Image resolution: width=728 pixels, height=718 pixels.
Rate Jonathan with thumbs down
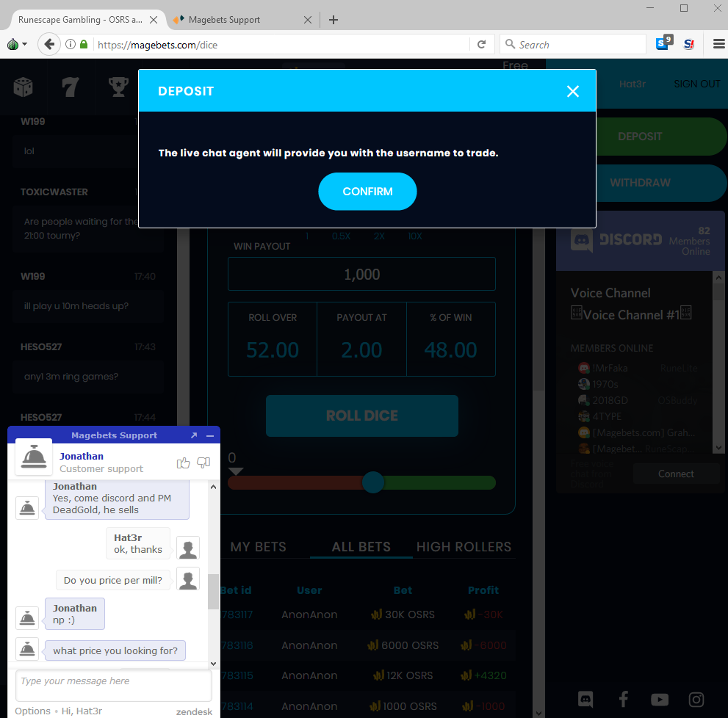coord(203,463)
